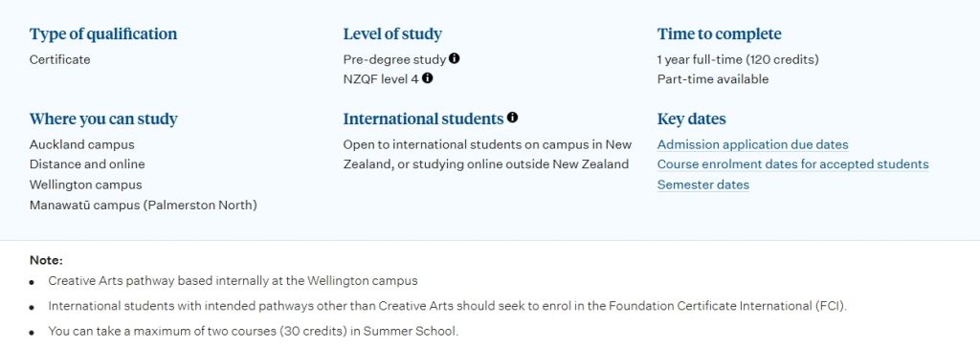Select Wellington campus location text

coord(85,184)
